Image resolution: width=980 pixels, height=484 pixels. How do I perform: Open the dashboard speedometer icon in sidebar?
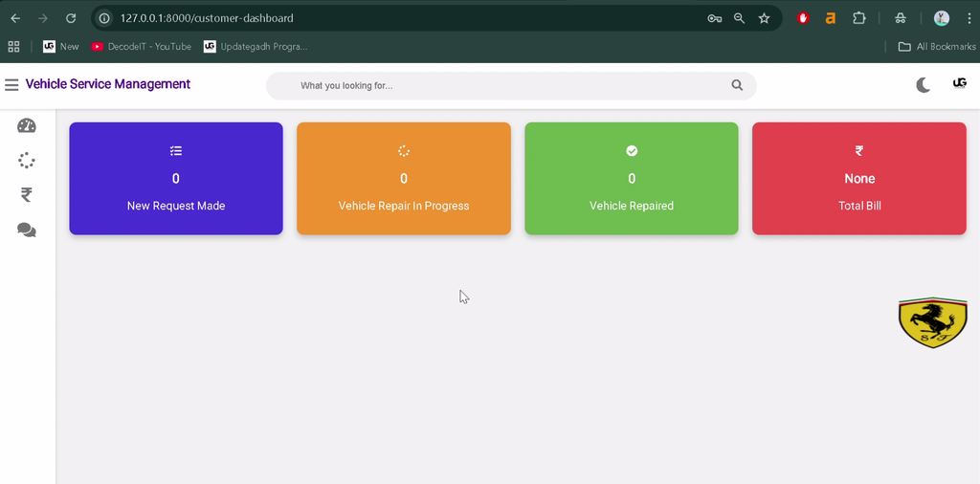point(26,125)
